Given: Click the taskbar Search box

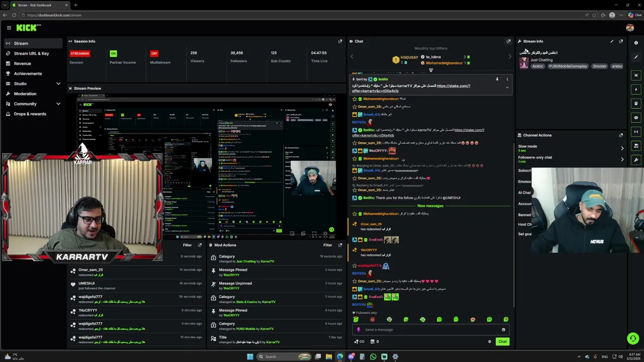Looking at the screenshot, I should click(284, 357).
